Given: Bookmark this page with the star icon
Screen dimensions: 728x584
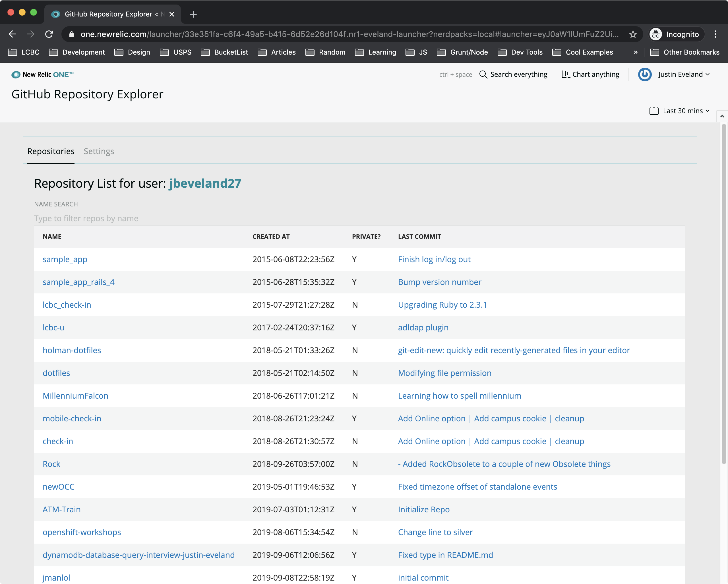Looking at the screenshot, I should [x=633, y=34].
